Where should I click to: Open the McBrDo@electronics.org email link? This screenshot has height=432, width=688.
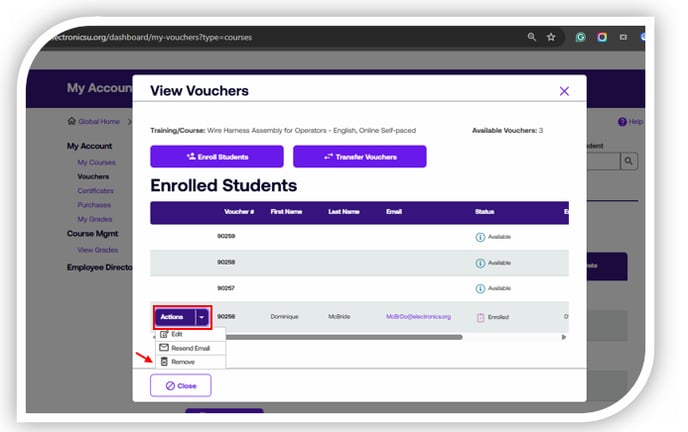(x=418, y=317)
